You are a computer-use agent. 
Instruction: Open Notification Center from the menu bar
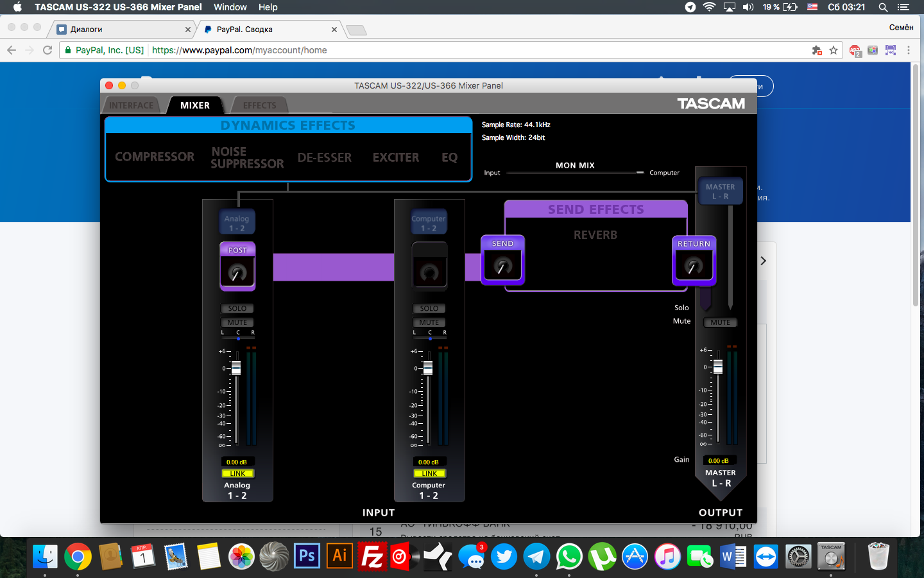pos(903,7)
